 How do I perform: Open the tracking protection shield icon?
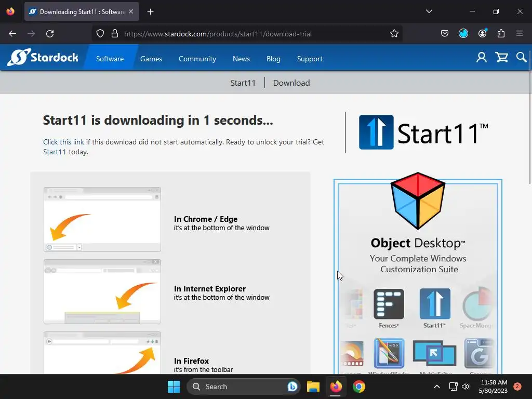coord(100,34)
